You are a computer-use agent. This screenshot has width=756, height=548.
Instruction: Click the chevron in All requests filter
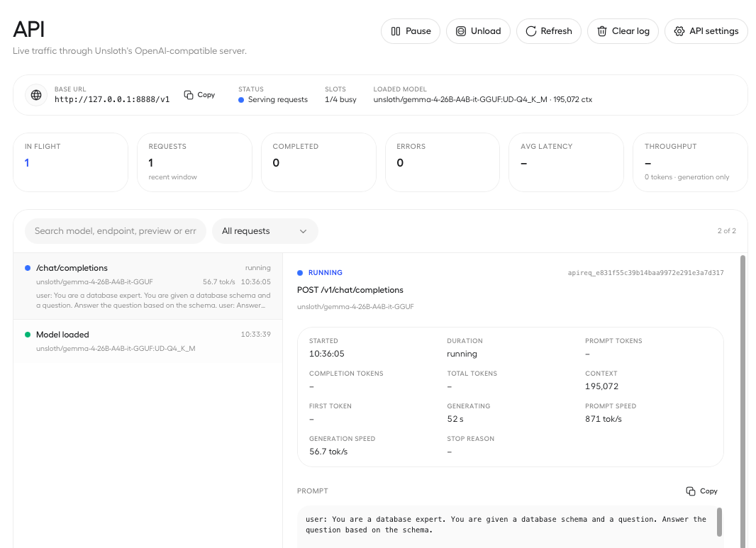[x=304, y=231]
